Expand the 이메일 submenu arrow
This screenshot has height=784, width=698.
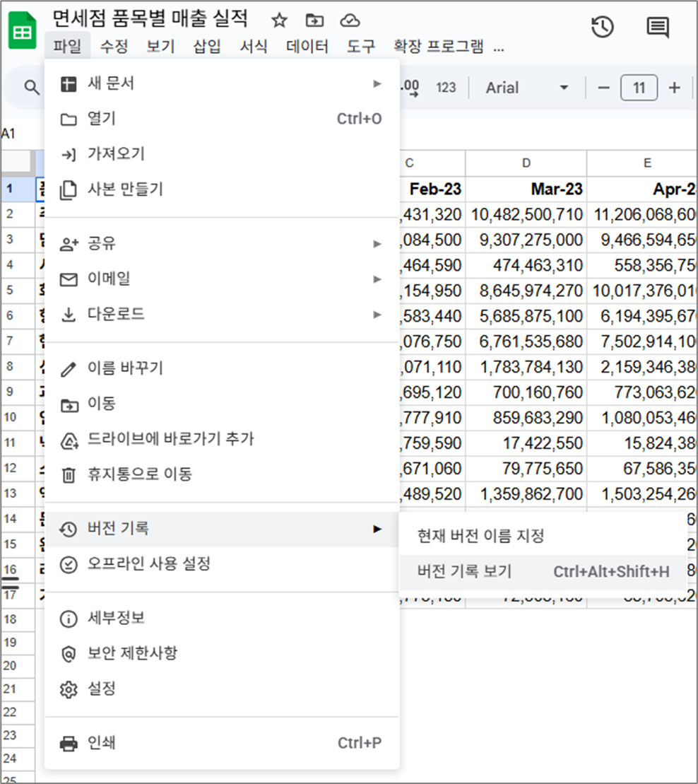coord(377,279)
